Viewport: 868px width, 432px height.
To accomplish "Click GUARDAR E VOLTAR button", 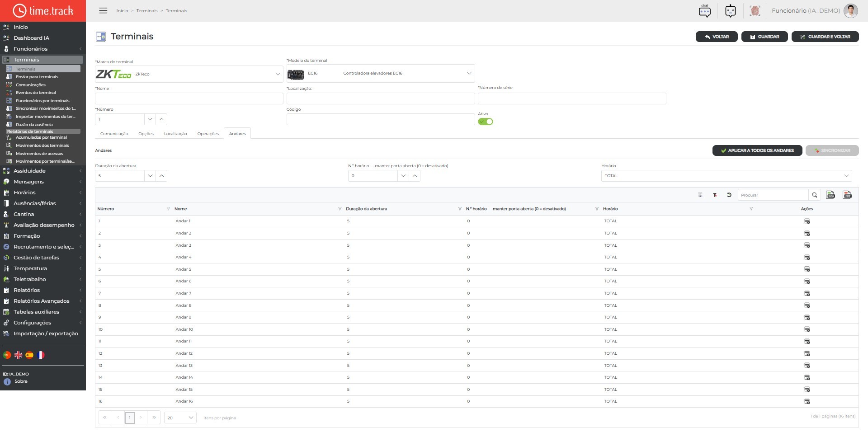I will 825,37.
